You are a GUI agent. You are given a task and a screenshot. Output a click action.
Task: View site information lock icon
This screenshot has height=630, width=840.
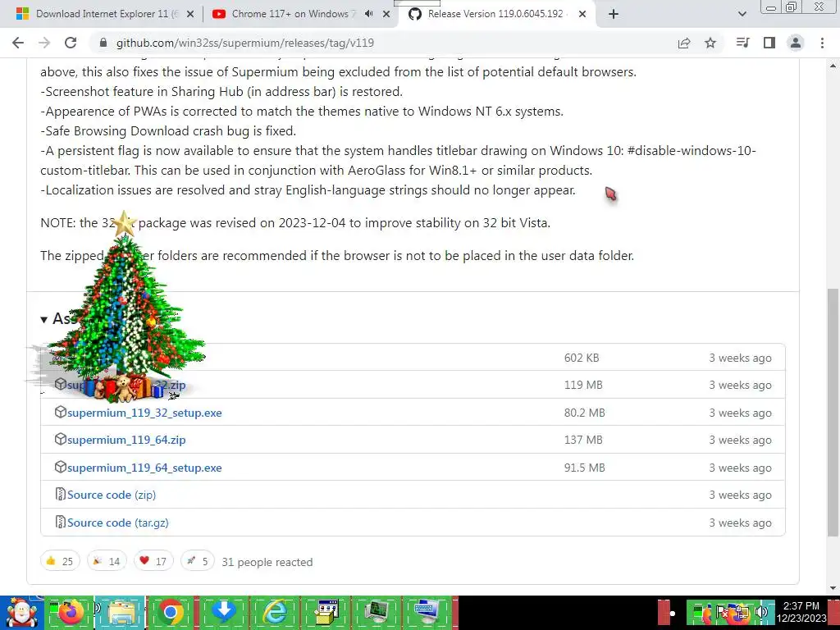[x=104, y=43]
